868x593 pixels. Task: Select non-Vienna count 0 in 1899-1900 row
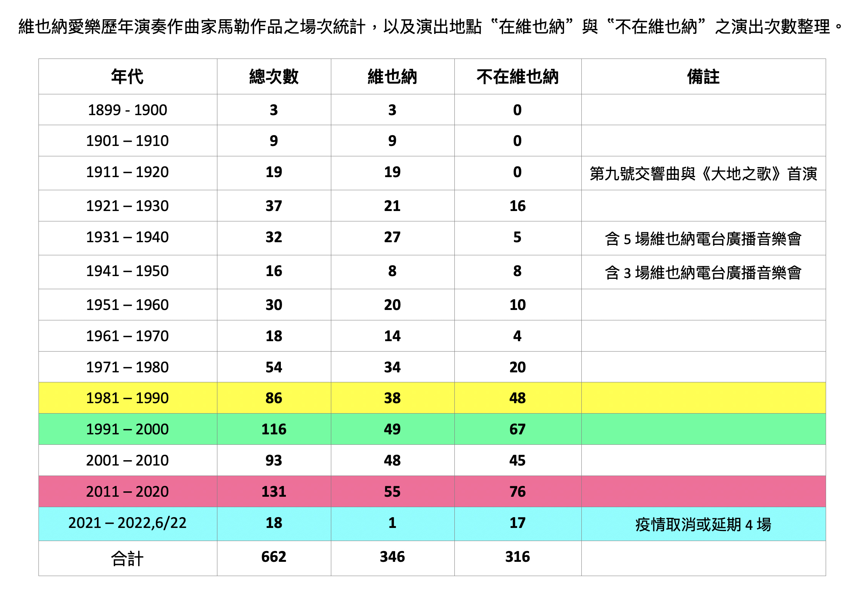point(517,110)
